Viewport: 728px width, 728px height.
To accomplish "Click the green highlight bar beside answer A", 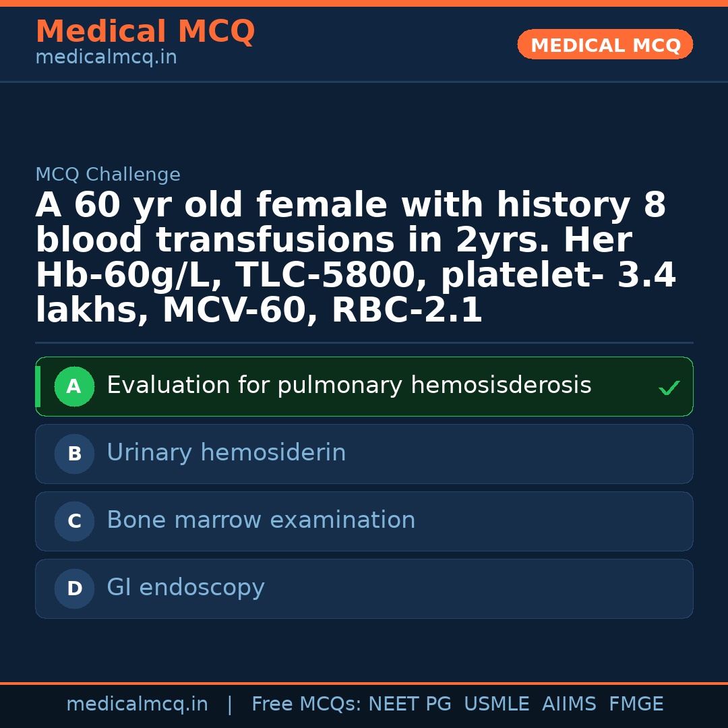I will tap(38, 386).
